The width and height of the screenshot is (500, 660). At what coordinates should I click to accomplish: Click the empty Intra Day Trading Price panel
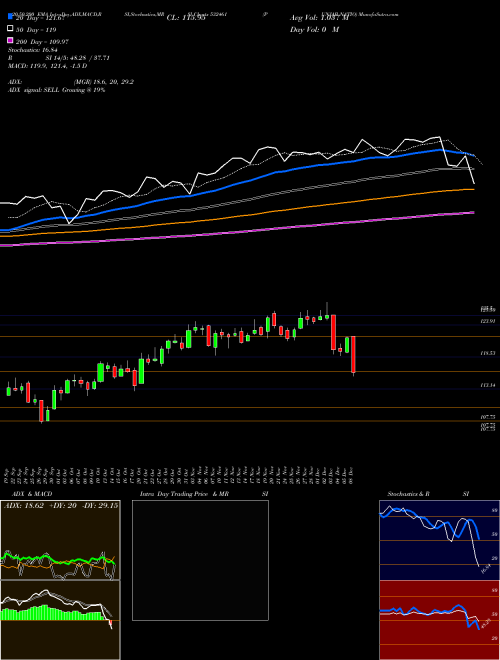click(x=200, y=560)
